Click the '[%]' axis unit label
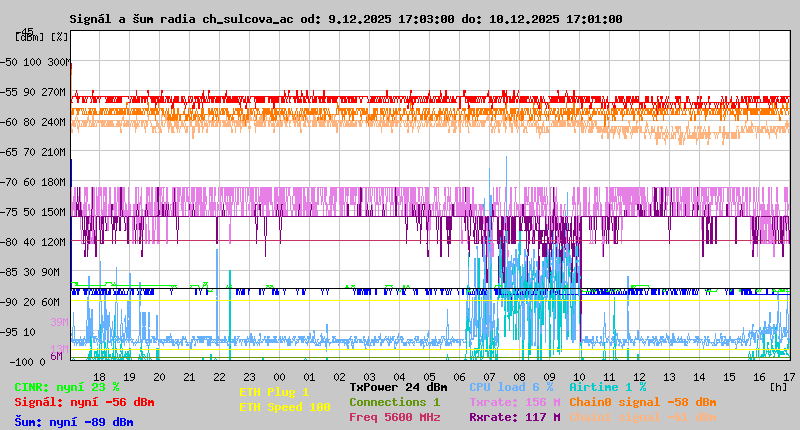 click(x=59, y=37)
